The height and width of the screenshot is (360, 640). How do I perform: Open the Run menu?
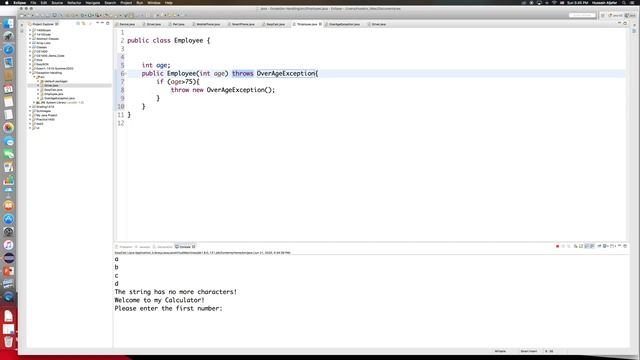pyautogui.click(x=140, y=2)
